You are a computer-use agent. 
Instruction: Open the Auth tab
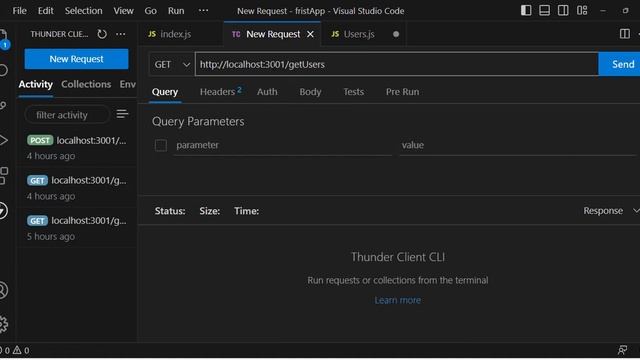coord(267,92)
